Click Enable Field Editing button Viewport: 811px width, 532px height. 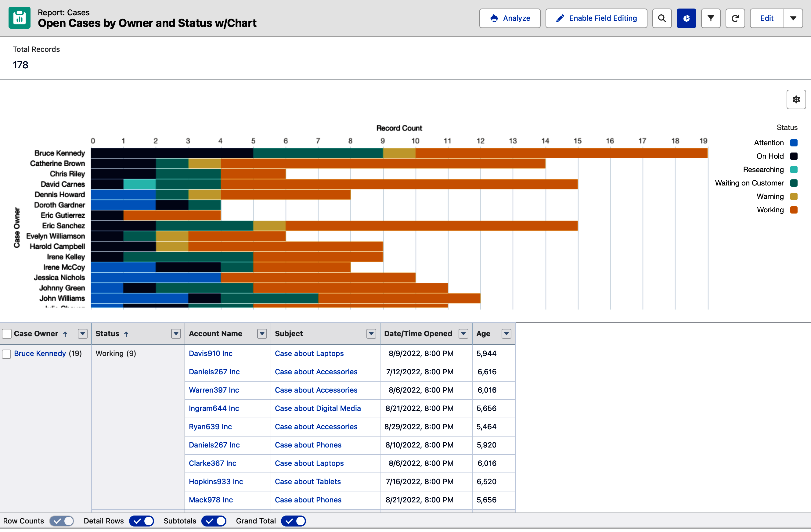(596, 18)
